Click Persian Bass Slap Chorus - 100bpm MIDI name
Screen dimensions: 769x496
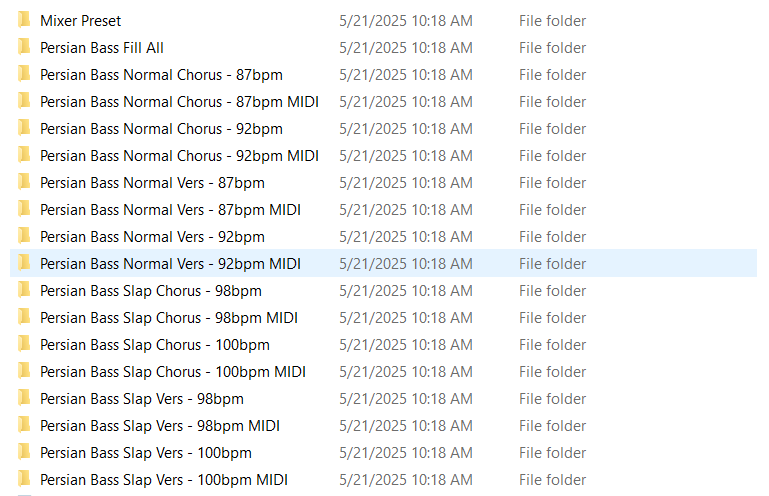click(x=173, y=372)
